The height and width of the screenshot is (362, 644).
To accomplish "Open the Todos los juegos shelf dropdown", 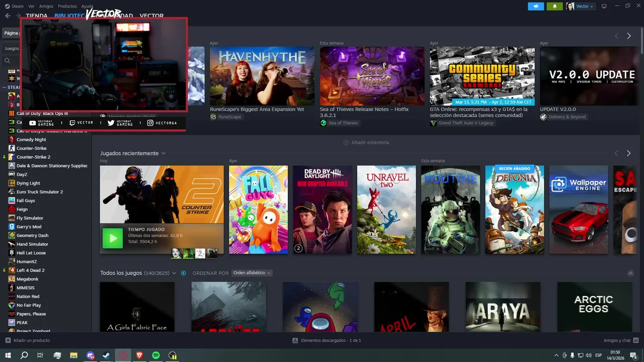I will pyautogui.click(x=174, y=273).
